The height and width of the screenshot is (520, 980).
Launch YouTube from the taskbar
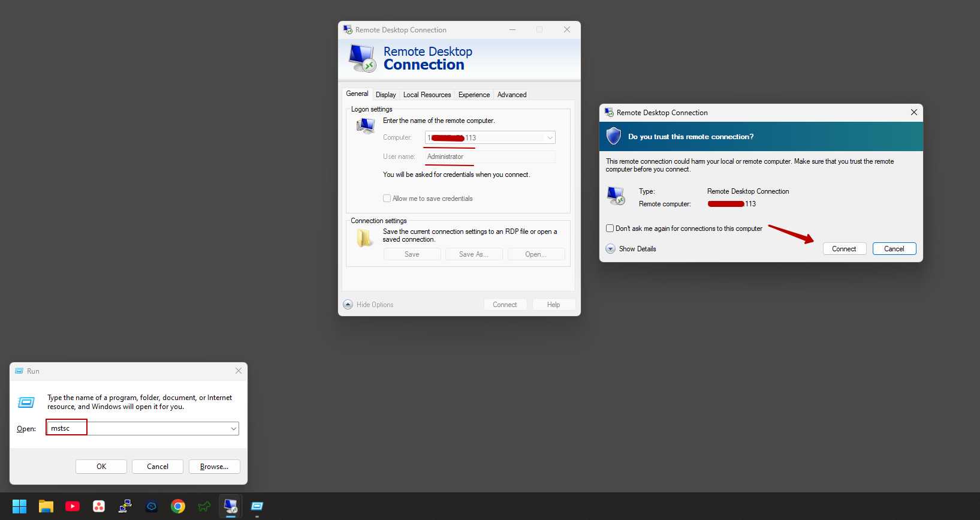(73, 506)
